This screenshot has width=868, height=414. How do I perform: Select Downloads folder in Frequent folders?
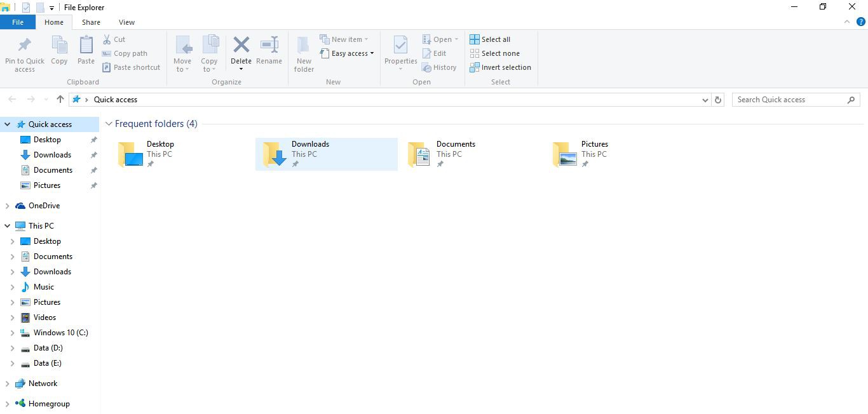(327, 154)
